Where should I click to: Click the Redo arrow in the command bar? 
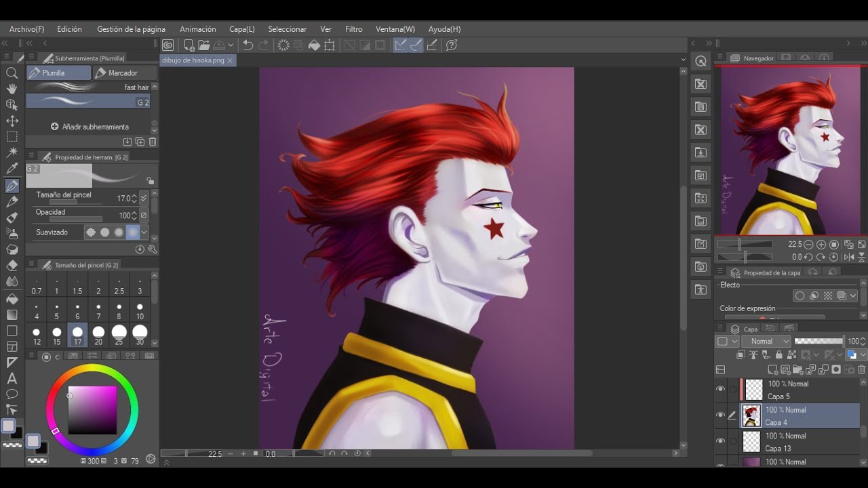click(x=264, y=45)
